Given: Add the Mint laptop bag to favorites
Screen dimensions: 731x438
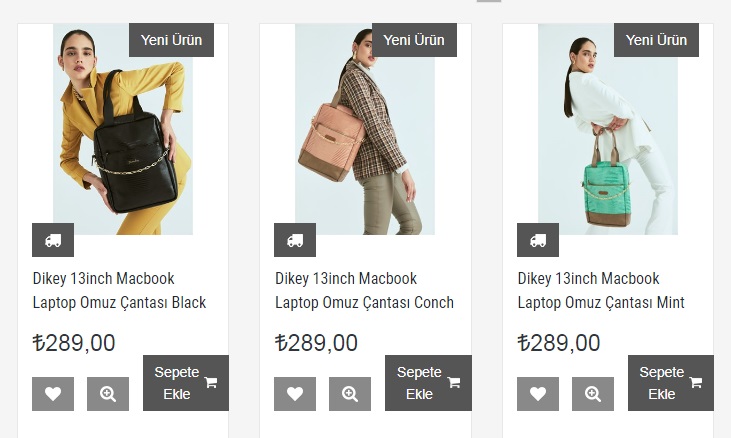Looking at the screenshot, I should (538, 394).
